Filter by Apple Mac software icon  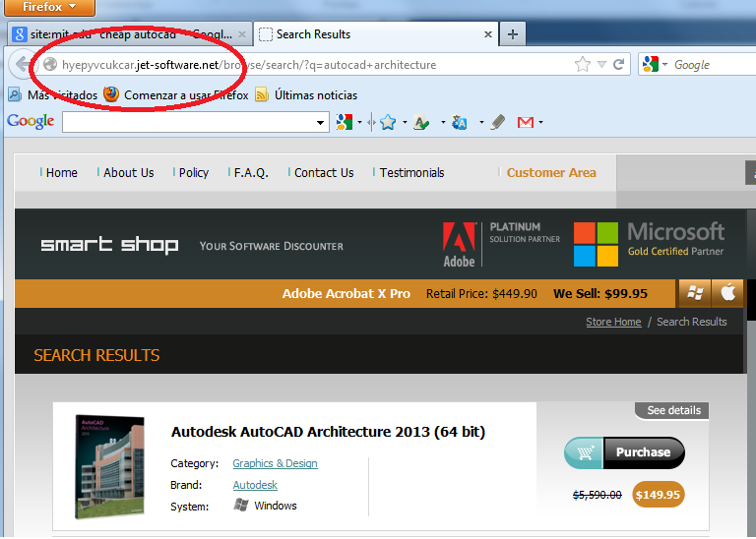(727, 293)
